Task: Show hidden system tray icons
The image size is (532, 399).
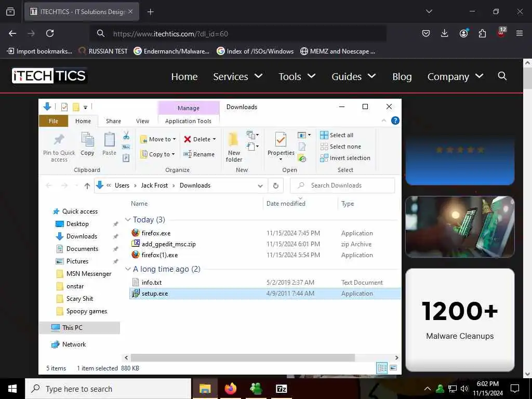Action: pyautogui.click(x=428, y=389)
